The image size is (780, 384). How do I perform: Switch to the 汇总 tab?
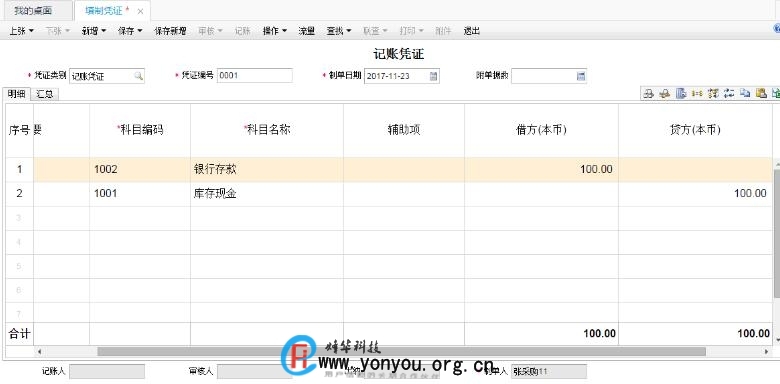tap(45, 94)
